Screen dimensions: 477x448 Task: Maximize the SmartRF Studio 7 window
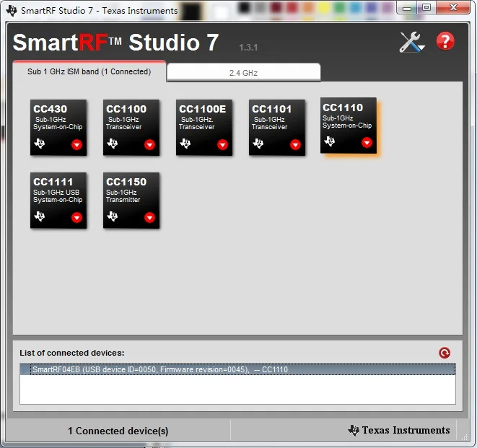[426, 8]
